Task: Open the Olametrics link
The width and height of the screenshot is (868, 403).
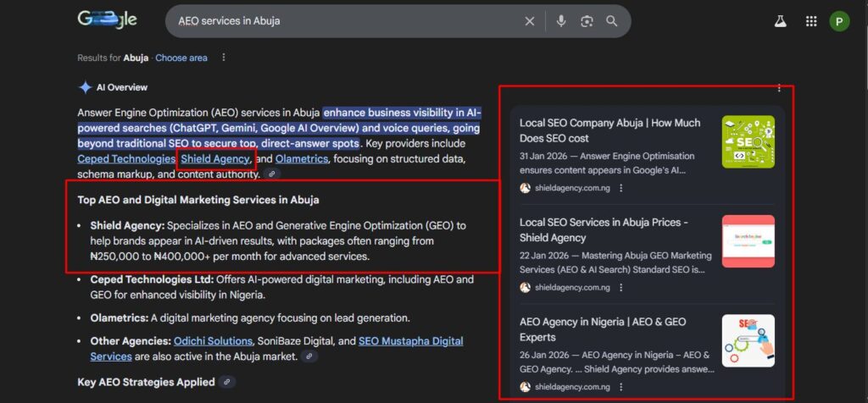Action: coord(302,159)
